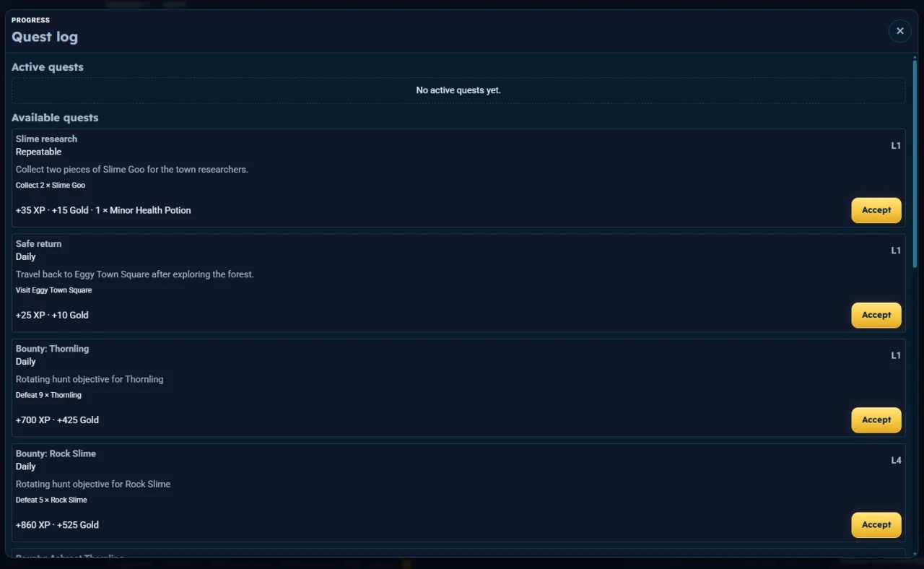Click the Bounty: Thornling title

click(52, 349)
